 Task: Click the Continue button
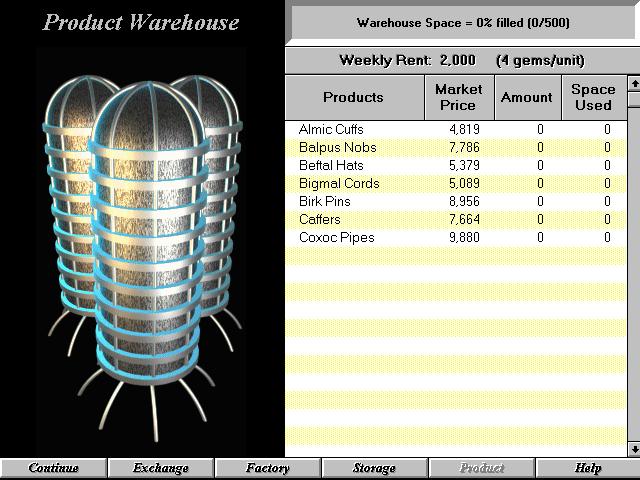(53, 468)
